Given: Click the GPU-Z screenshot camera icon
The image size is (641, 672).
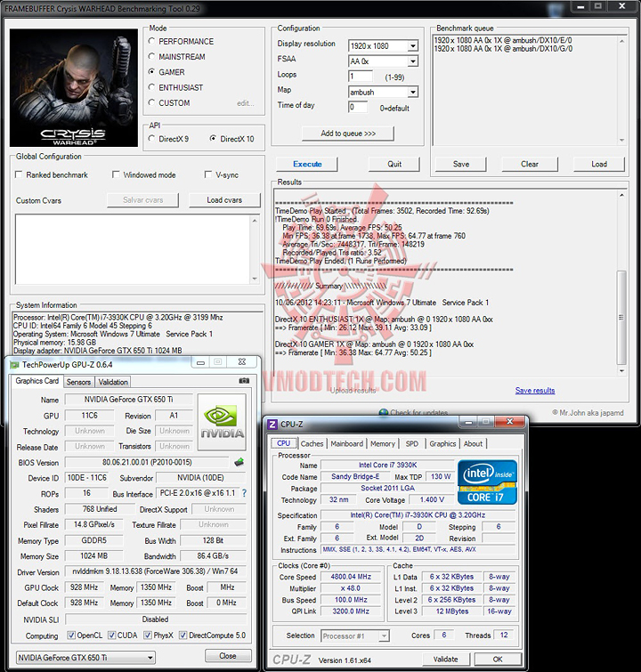Looking at the screenshot, I should [244, 381].
